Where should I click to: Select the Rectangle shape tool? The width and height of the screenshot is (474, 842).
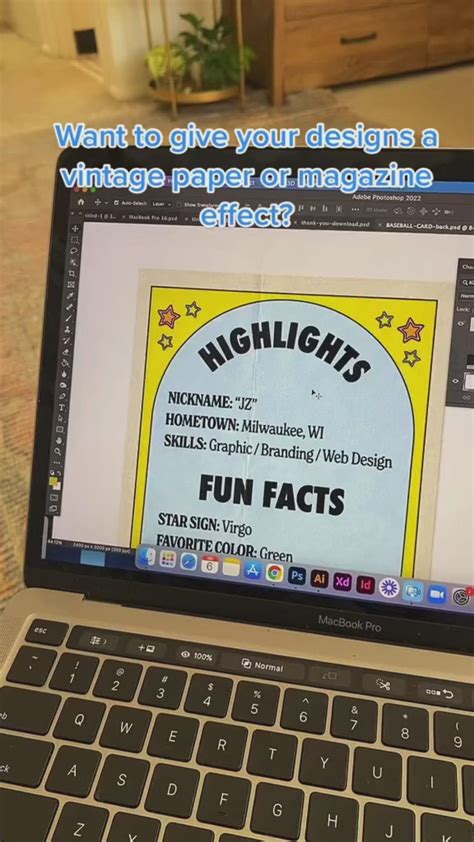(x=60, y=429)
